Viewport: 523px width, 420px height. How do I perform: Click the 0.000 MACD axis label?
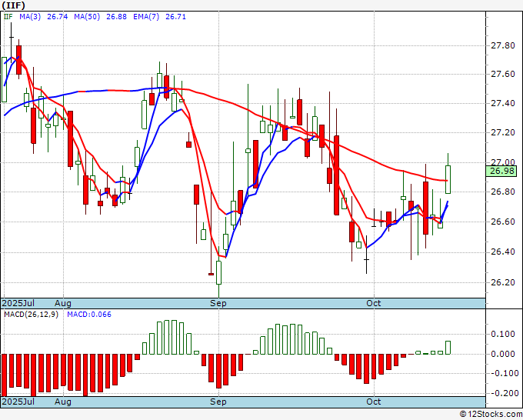[x=503, y=354]
